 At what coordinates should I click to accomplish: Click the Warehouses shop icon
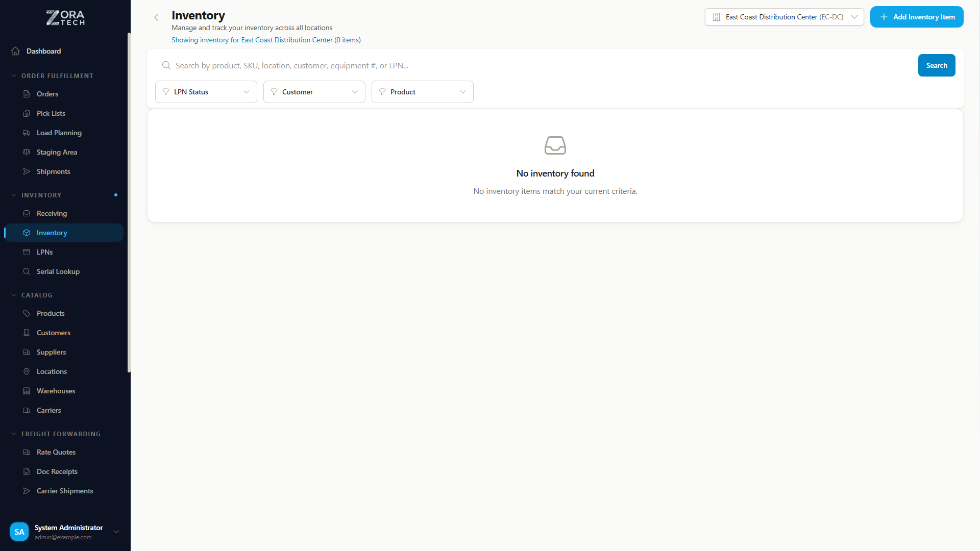tap(27, 391)
